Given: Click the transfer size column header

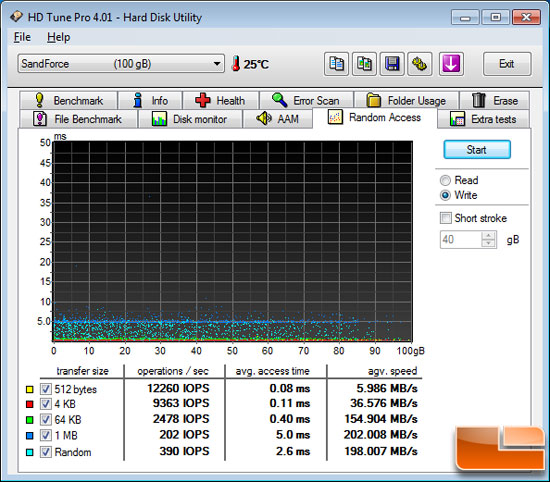Looking at the screenshot, I should pyautogui.click(x=83, y=371).
